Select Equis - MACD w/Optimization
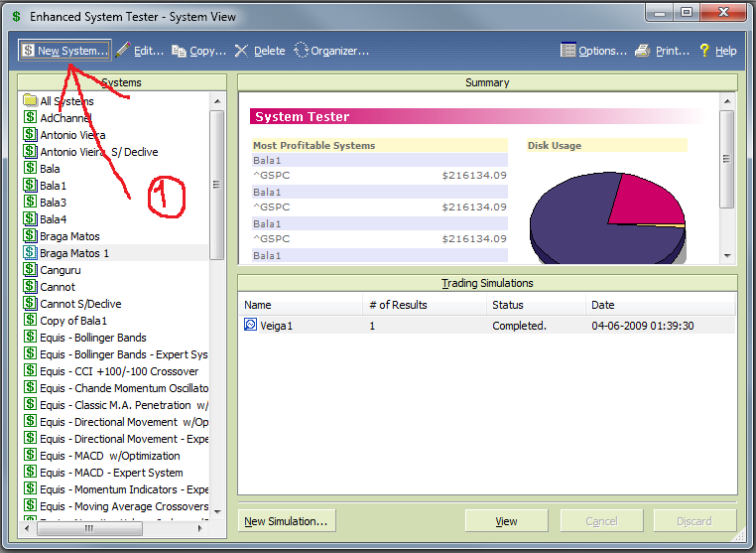The width and height of the screenshot is (756, 553). coord(109,456)
